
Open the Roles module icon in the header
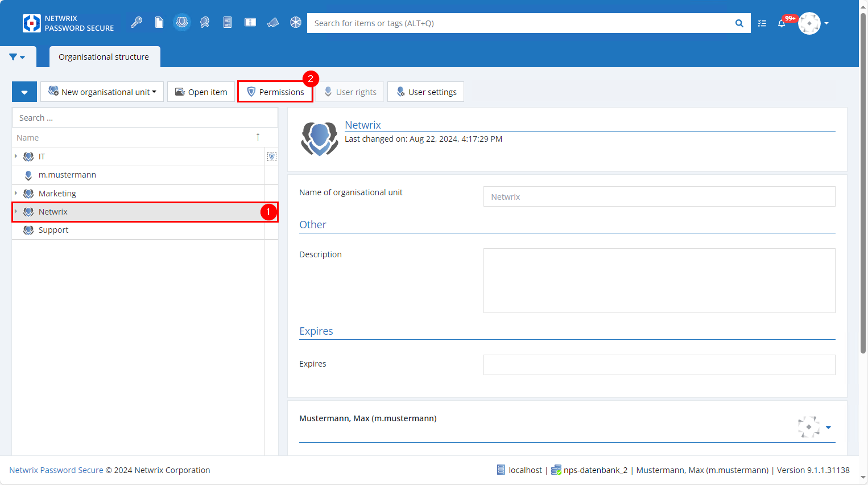[x=205, y=23]
